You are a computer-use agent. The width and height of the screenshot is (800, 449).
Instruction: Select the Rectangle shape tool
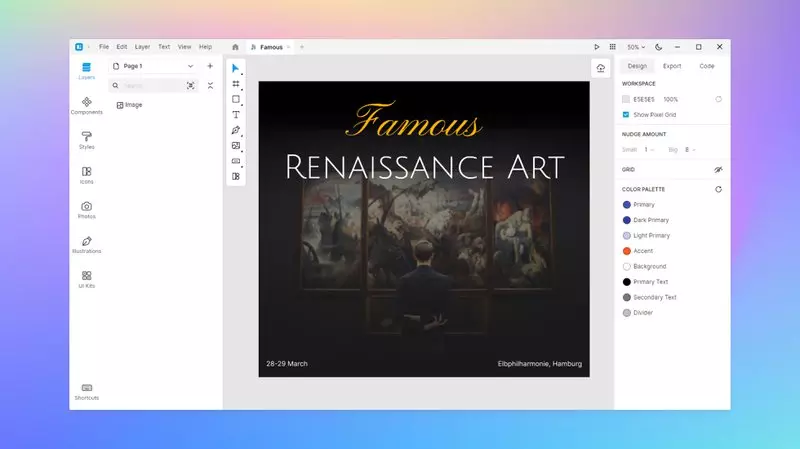(236, 99)
